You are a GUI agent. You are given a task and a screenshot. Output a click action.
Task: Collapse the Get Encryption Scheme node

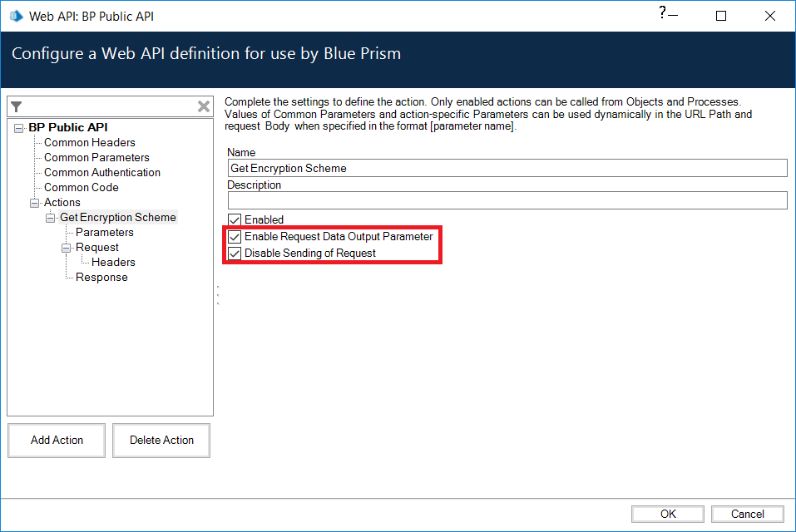pyautogui.click(x=51, y=218)
